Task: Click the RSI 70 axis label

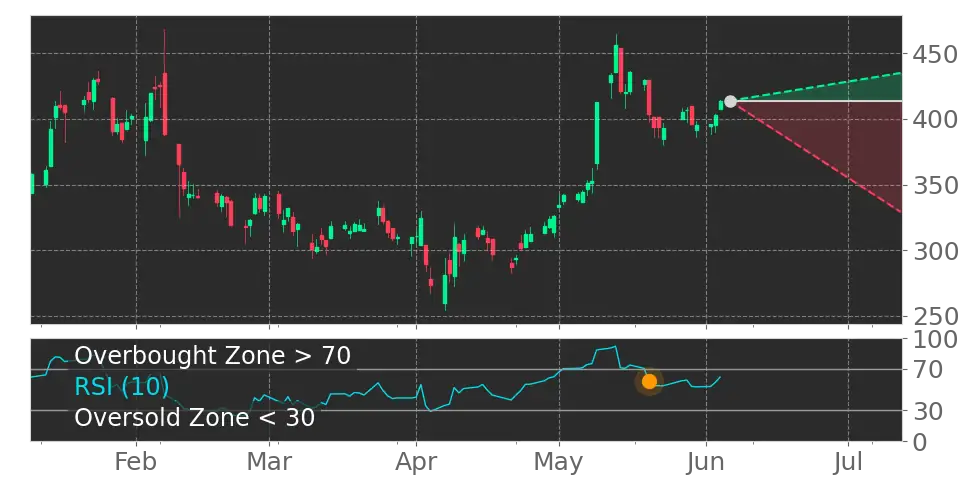Action: click(927, 370)
